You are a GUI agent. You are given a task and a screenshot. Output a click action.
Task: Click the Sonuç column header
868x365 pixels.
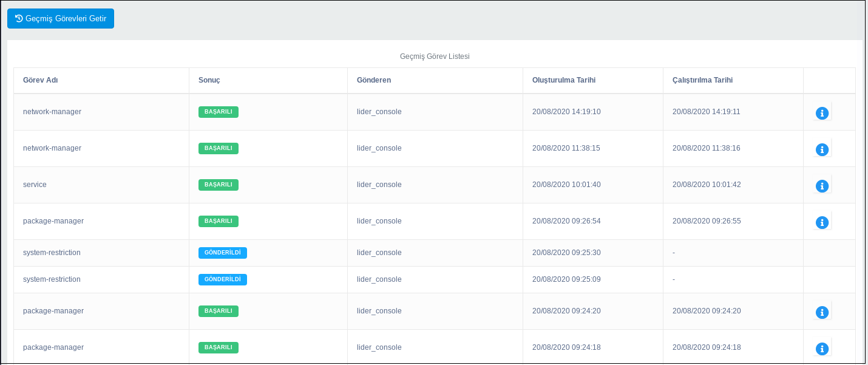209,80
